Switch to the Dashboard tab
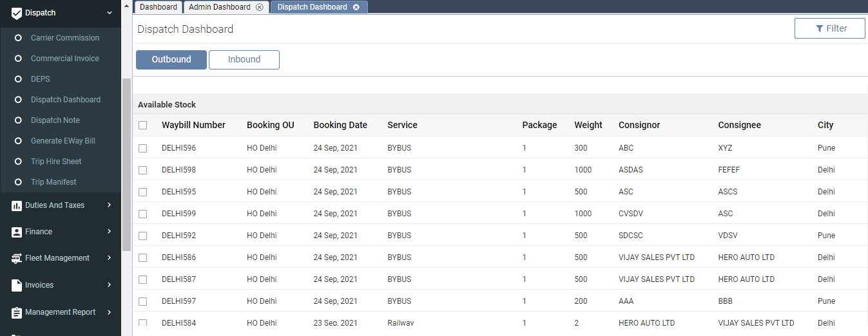This screenshot has height=336, width=868. coord(159,7)
